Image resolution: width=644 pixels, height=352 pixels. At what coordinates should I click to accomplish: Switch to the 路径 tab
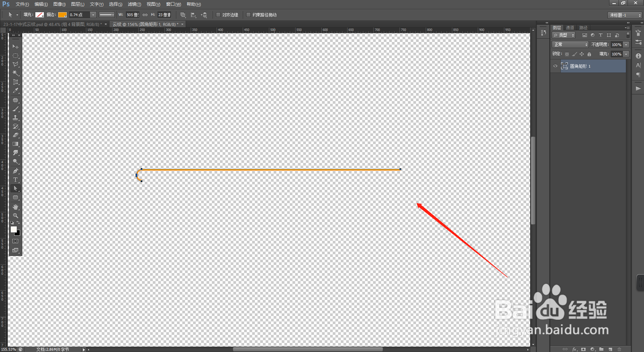(x=583, y=28)
